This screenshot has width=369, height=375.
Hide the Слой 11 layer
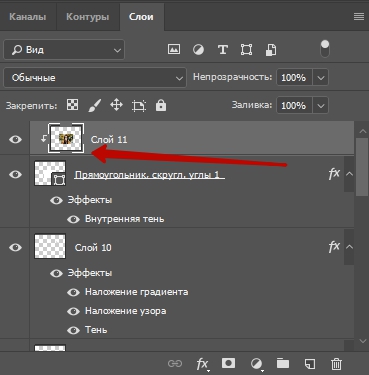15,139
